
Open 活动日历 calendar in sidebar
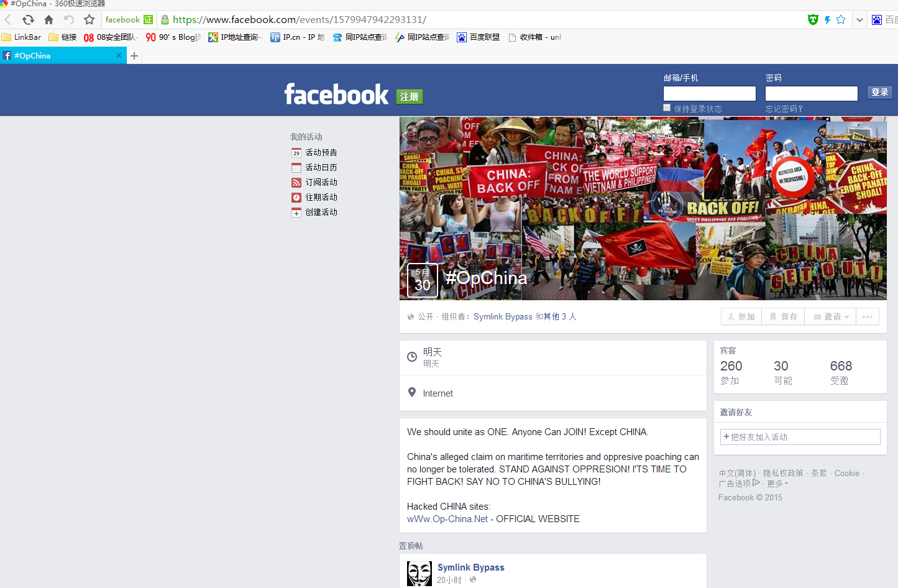click(314, 167)
